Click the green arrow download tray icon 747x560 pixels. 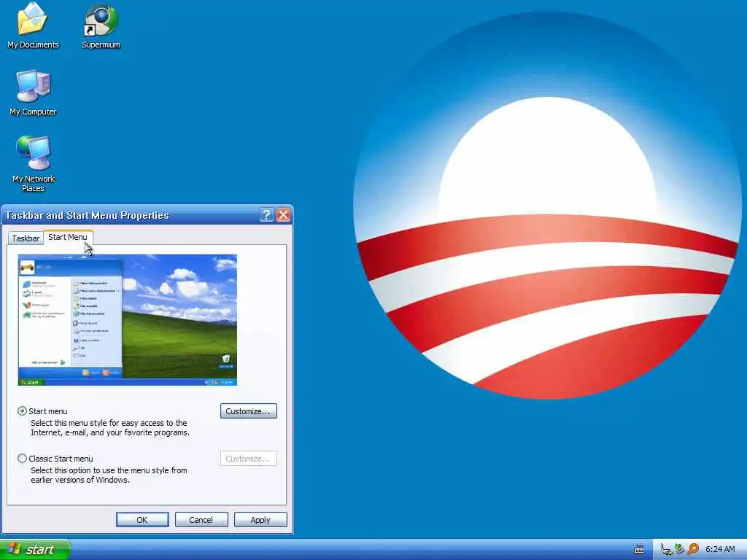tap(679, 549)
